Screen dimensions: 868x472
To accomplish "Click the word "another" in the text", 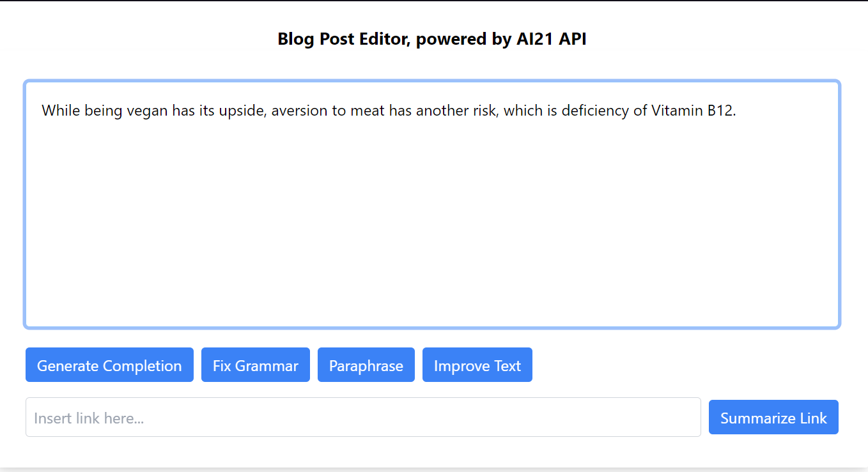I will point(440,111).
